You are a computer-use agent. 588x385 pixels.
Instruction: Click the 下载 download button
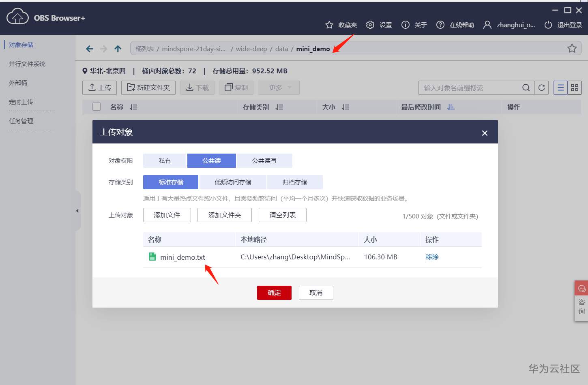pos(197,88)
